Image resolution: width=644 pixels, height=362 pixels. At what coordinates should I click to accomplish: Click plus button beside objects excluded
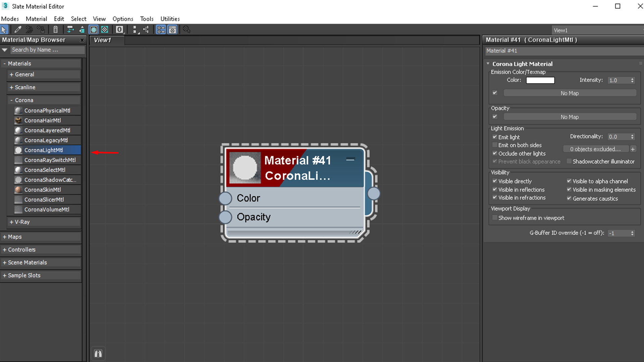(633, 149)
